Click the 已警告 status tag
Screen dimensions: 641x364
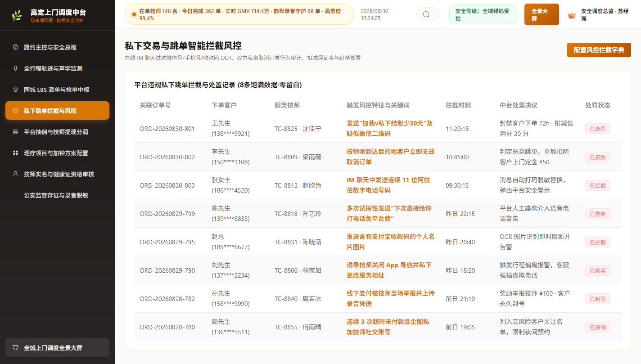597,214
